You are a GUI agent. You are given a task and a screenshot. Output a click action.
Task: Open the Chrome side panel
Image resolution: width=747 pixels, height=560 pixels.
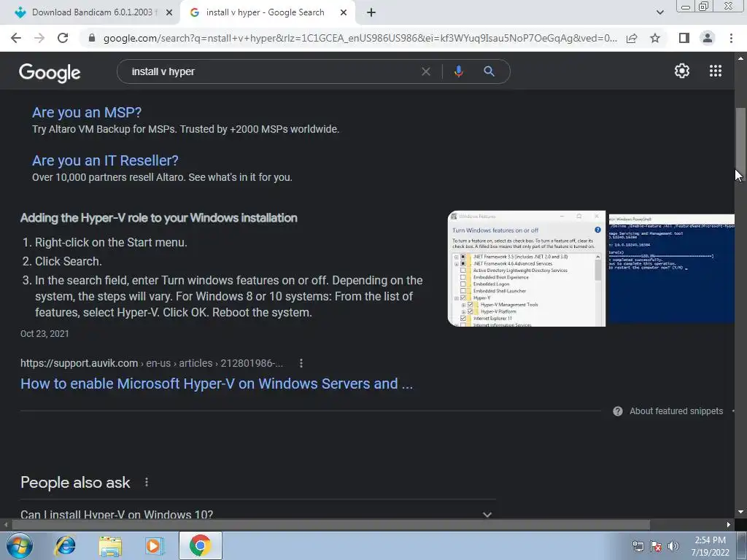coord(684,38)
